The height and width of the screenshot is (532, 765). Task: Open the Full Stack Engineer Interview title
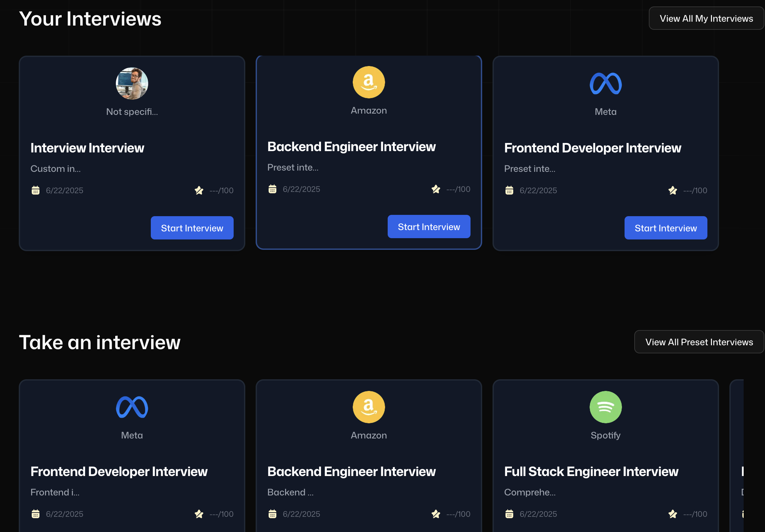click(591, 471)
